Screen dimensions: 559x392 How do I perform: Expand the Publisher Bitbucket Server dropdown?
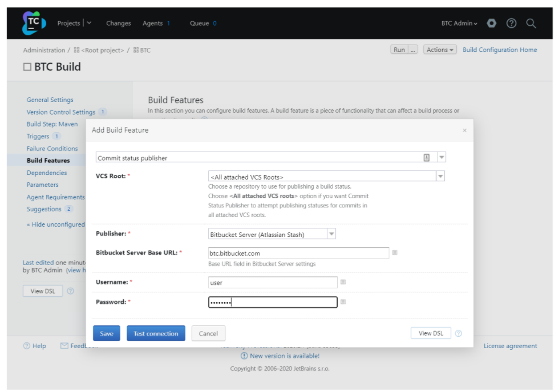[331, 234]
